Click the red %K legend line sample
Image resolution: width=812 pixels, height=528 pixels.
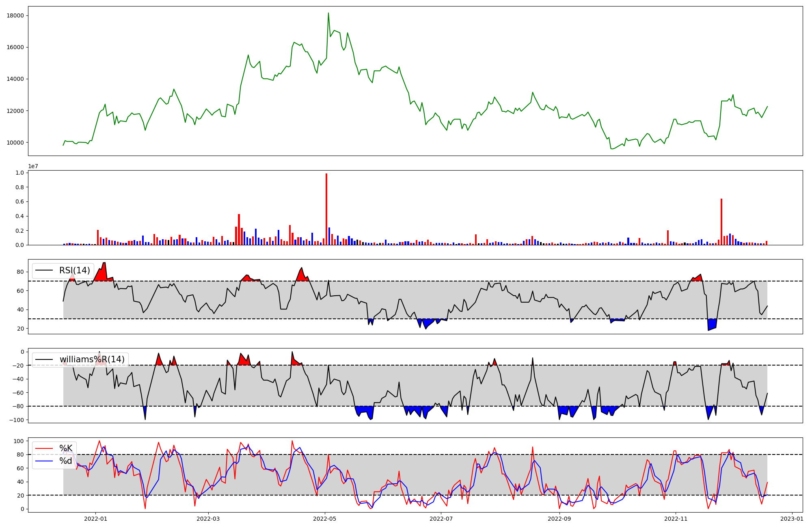coord(44,448)
